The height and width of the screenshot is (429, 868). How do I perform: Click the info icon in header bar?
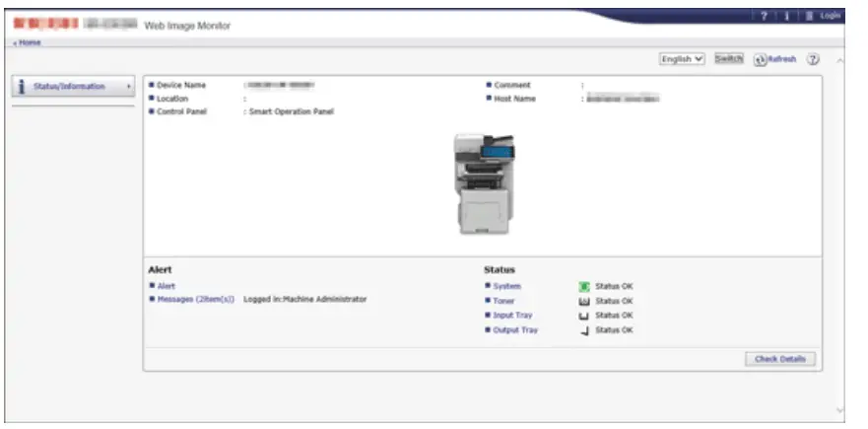pyautogui.click(x=786, y=16)
